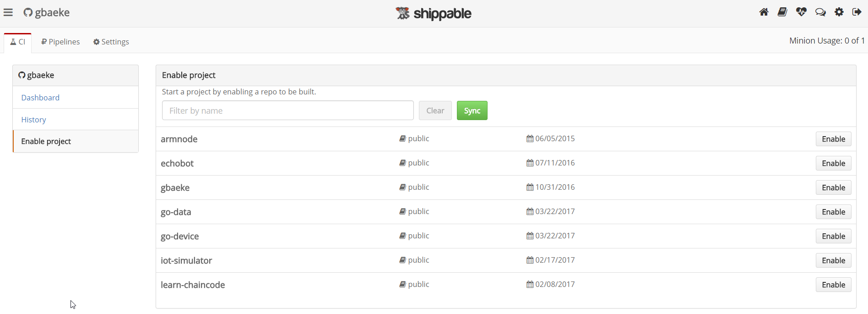
Task: Enable the iot-simulator repo
Action: (x=833, y=260)
